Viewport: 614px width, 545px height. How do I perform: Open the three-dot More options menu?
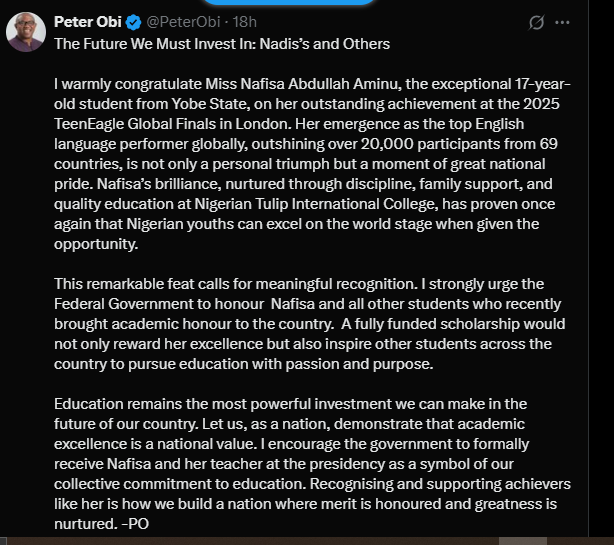[x=562, y=22]
